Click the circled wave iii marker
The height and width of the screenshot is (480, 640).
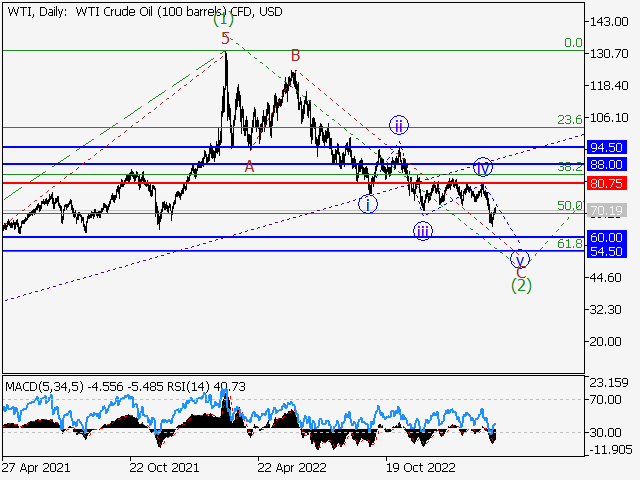click(422, 231)
